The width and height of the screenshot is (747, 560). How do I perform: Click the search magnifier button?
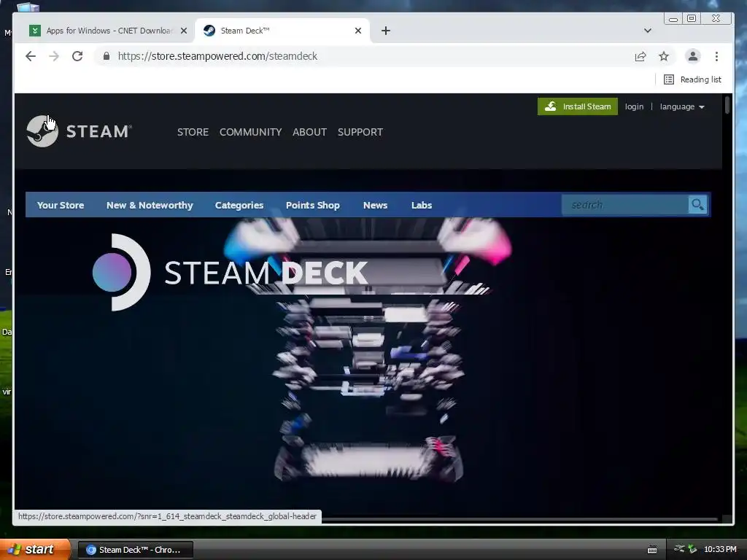coord(697,205)
